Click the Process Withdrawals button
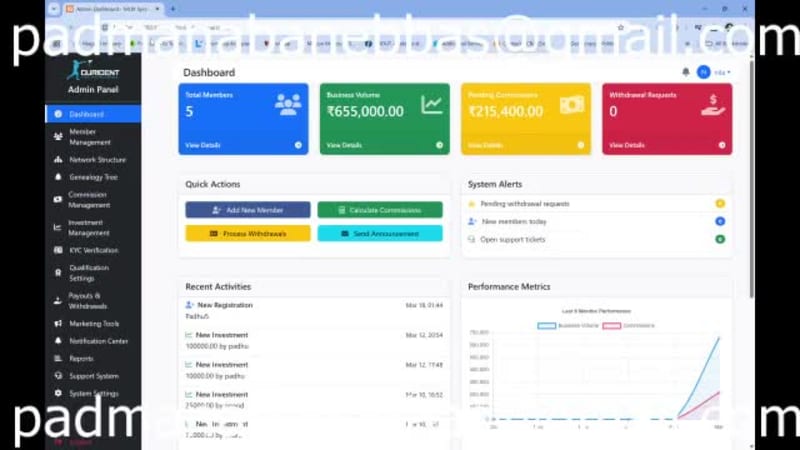 pos(247,233)
